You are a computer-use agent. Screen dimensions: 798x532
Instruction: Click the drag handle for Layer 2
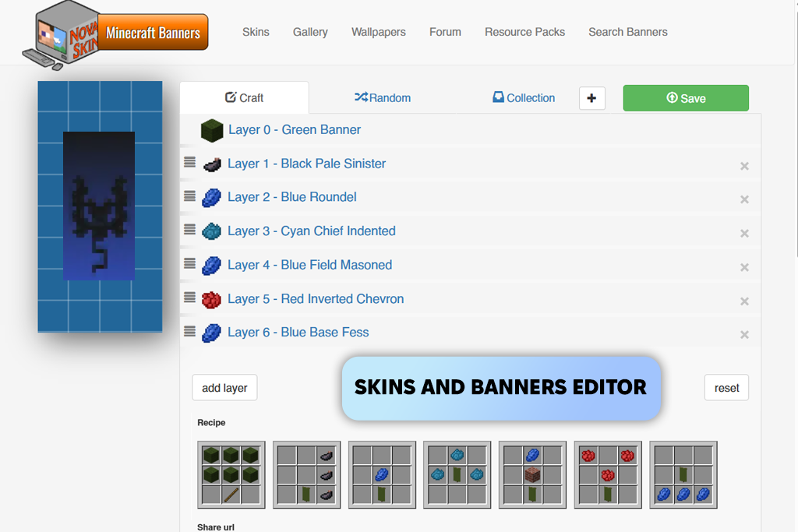(x=190, y=196)
